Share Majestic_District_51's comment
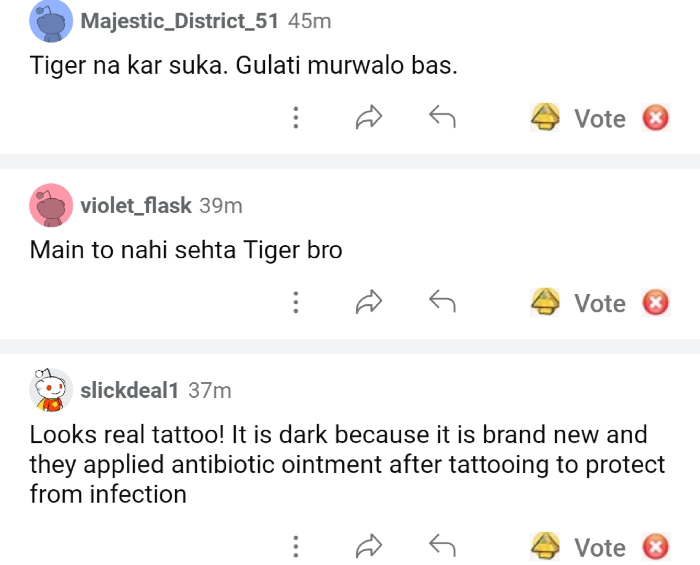Image resolution: width=700 pixels, height=565 pixels. (369, 119)
